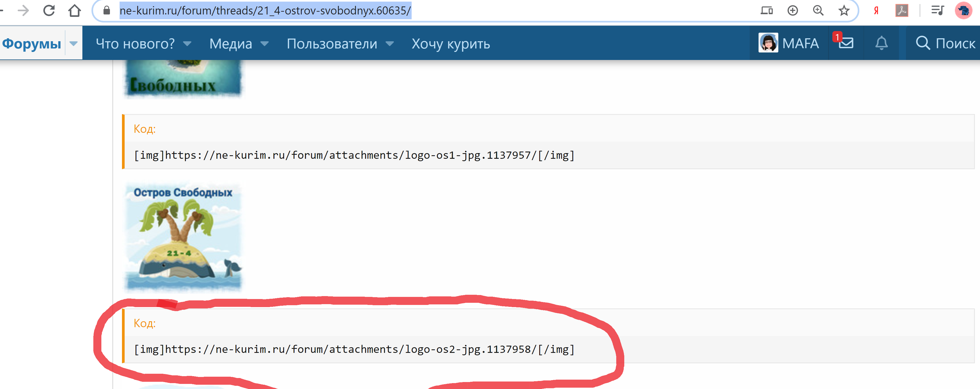The height and width of the screenshot is (389, 980).
Task: Expand the Пользователи dropdown arrow
Action: [389, 44]
